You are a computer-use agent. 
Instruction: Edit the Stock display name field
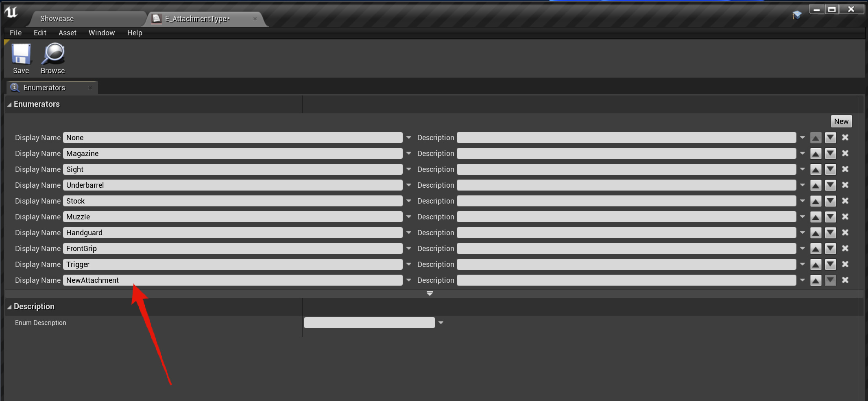233,201
